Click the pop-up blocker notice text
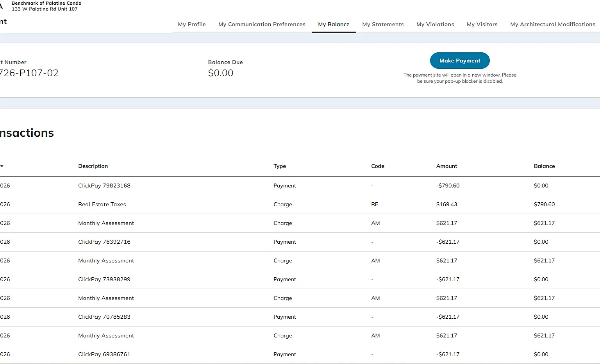The width and height of the screenshot is (600, 364). coord(460,78)
